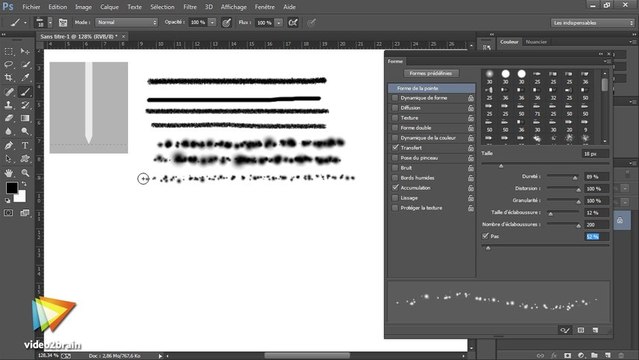Open the Opacité slider dropdown arrow
Image resolution: width=639 pixels, height=360 pixels.
point(212,22)
